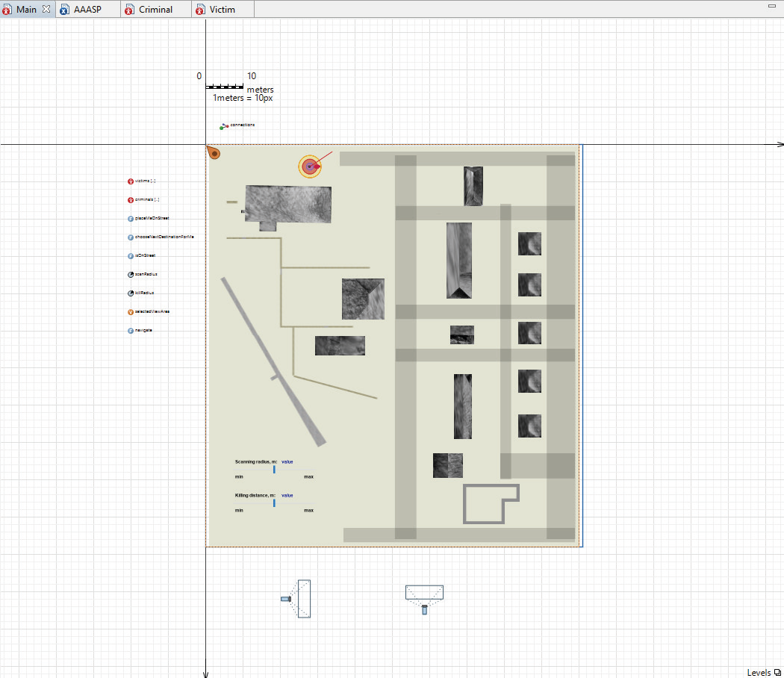Click the connections link element
Image resolution: width=784 pixels, height=678 pixels.
click(x=224, y=126)
